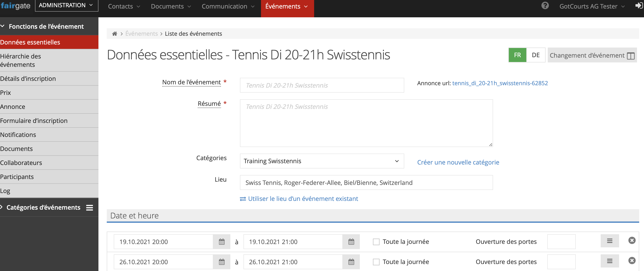
Task: Open Notifications in sidebar
Action: [x=49, y=135]
